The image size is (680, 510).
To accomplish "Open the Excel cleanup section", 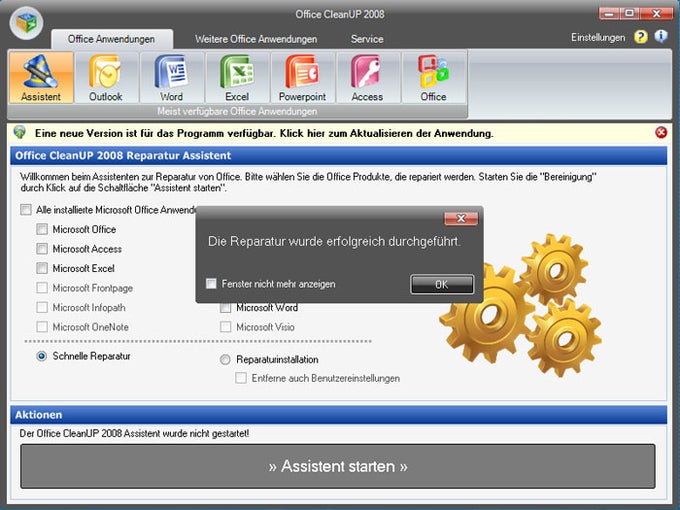I will (237, 78).
